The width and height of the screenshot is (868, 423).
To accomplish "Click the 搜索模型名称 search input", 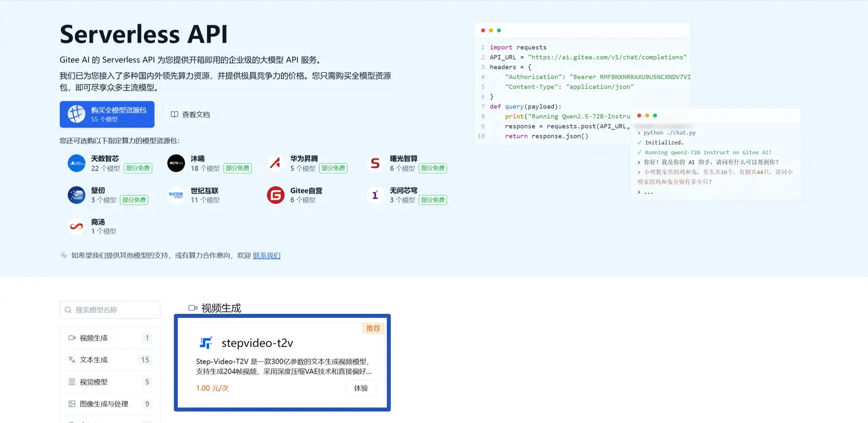I will coord(110,310).
